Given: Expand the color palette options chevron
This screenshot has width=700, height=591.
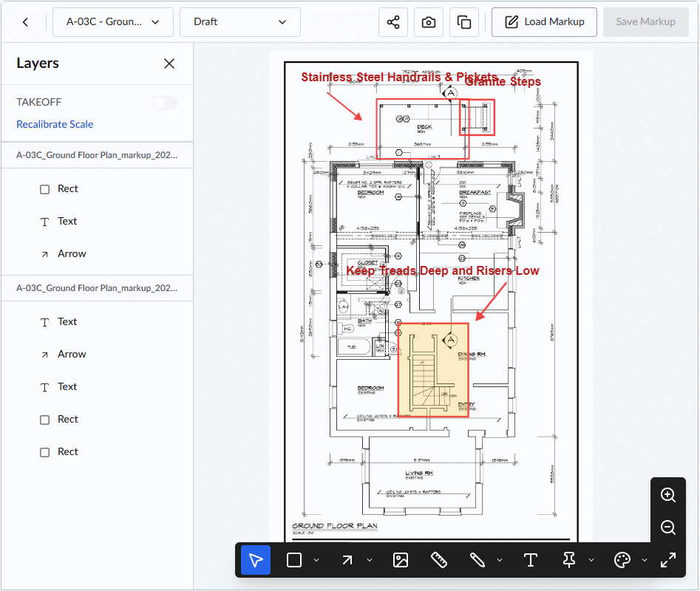Looking at the screenshot, I should click(x=645, y=560).
